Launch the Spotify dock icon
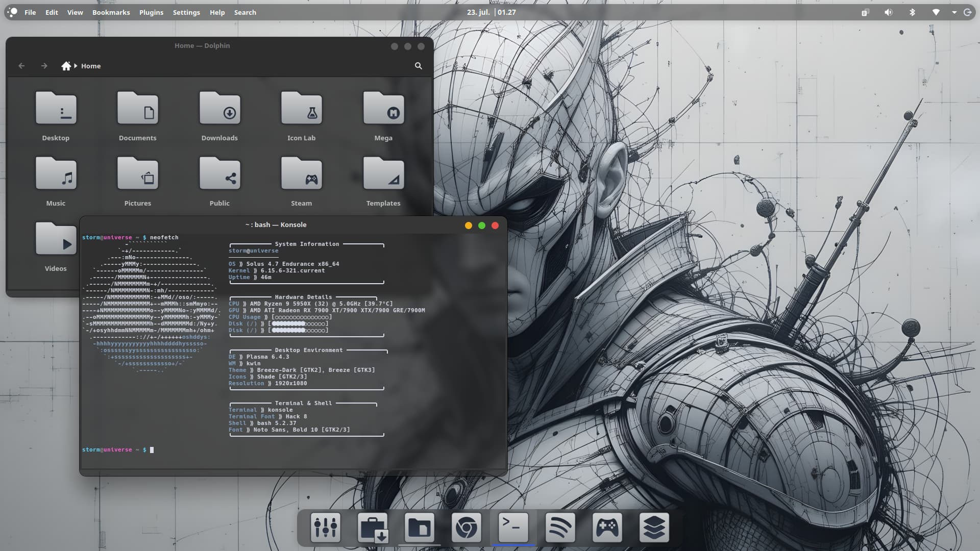 (x=560, y=527)
